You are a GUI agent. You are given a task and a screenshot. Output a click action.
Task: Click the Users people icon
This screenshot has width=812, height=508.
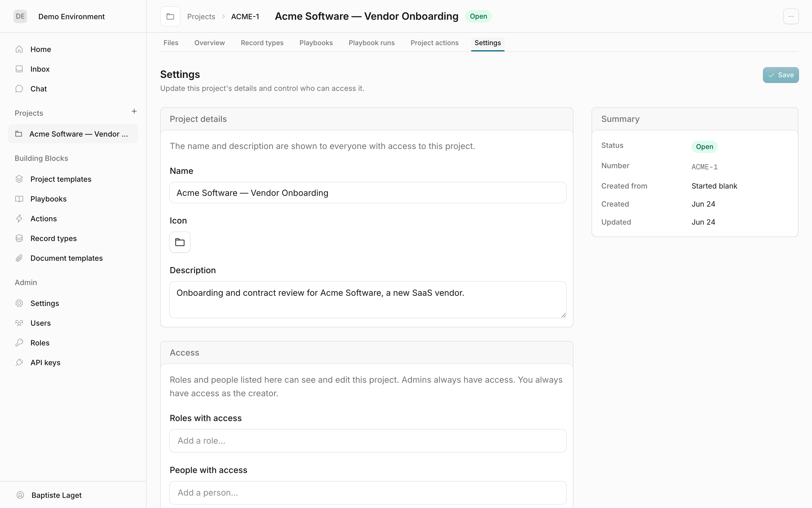pos(19,323)
